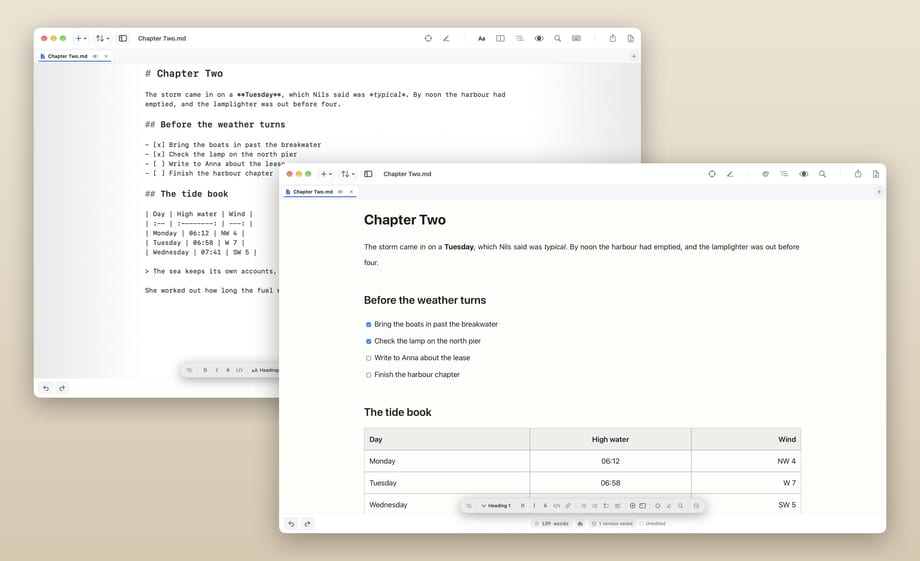Apply italic from front window formatting bar

534,505
